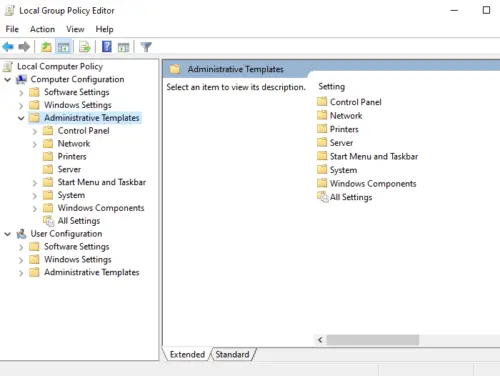Click Control Panel folder icon in right pane
The width and height of the screenshot is (500, 376).
322,101
